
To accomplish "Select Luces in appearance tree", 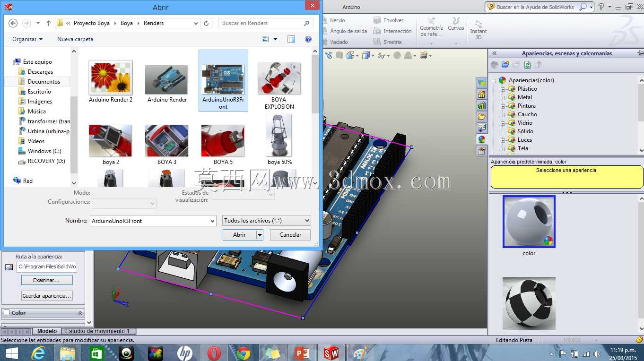I will coord(525,140).
